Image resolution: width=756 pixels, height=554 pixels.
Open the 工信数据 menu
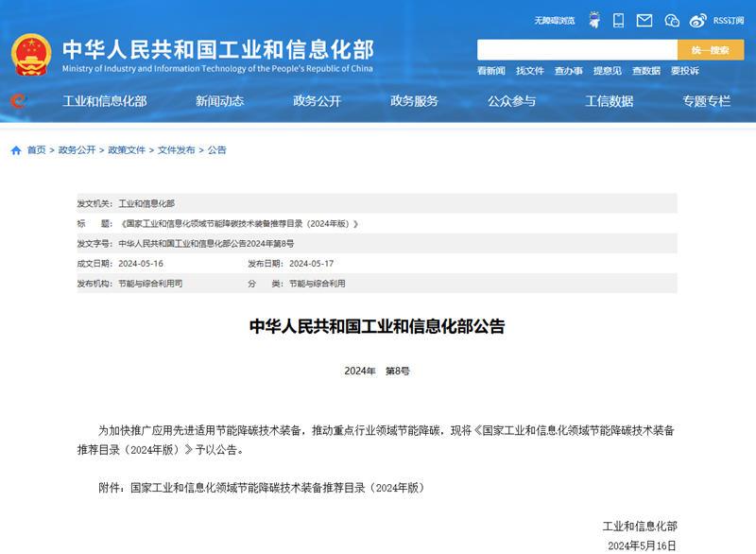pyautogui.click(x=609, y=101)
